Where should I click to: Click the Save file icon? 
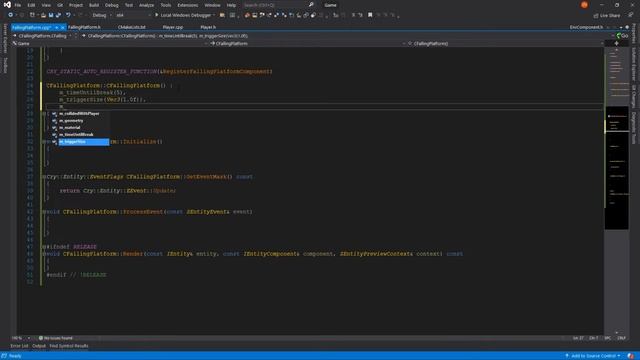51,15
